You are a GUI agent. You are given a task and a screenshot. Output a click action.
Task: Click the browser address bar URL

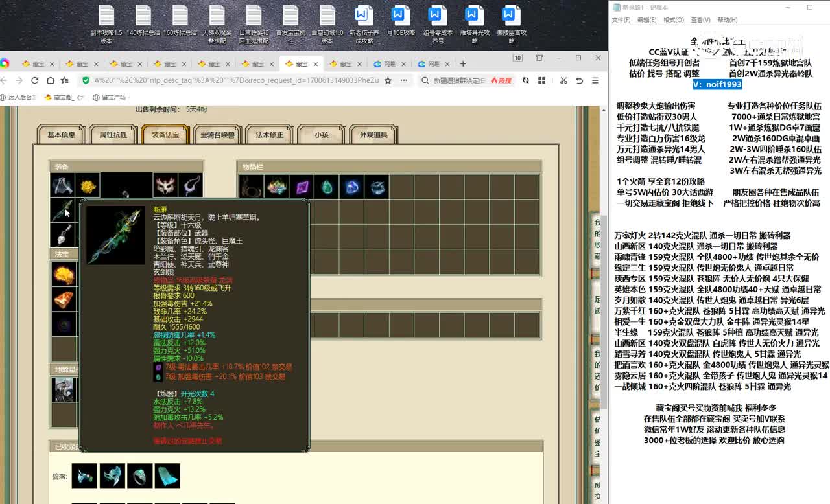pos(236,80)
